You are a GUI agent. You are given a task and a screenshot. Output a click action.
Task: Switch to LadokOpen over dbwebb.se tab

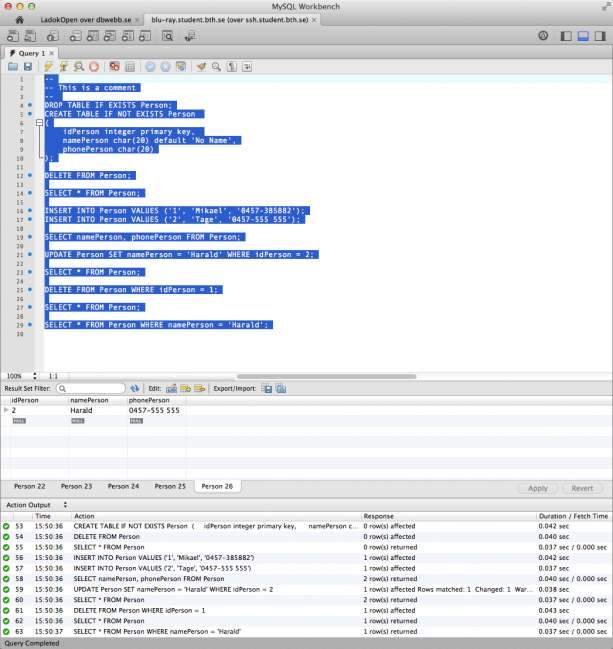pos(86,20)
